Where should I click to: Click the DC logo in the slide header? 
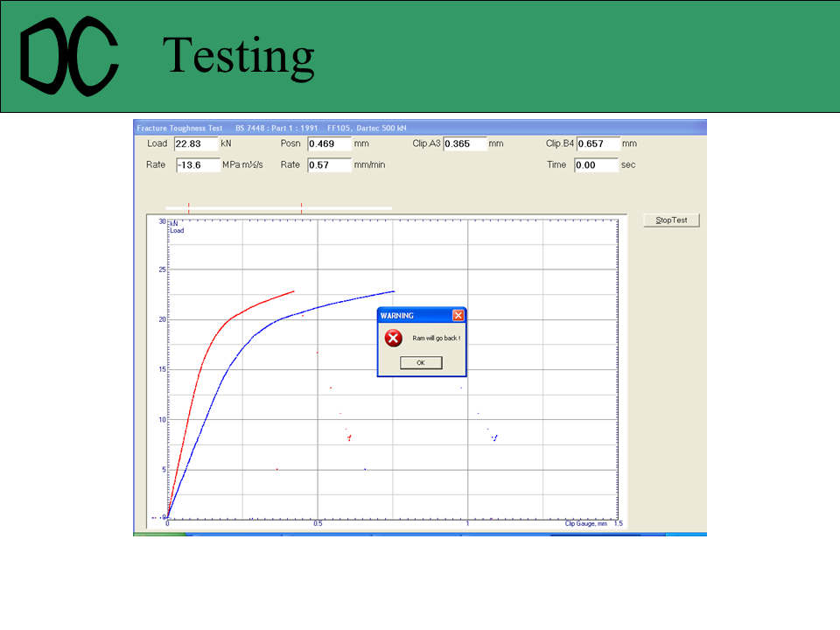69,58
